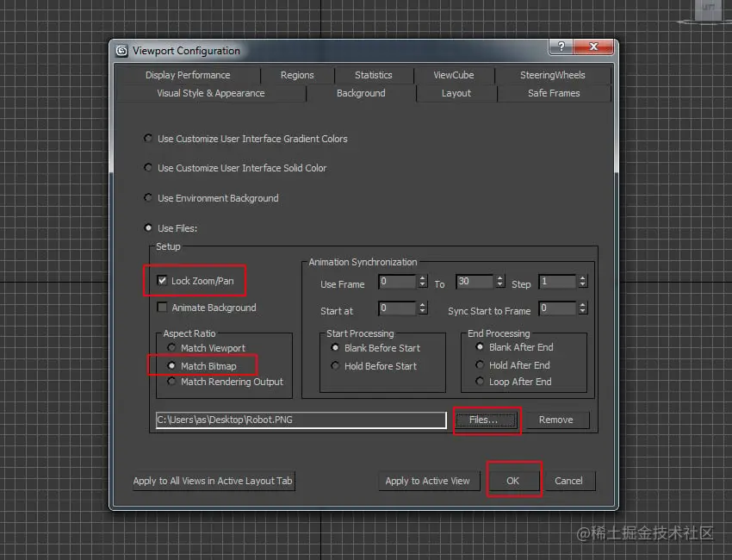The height and width of the screenshot is (560, 732).
Task: Click the Step value field
Action: pos(557,282)
